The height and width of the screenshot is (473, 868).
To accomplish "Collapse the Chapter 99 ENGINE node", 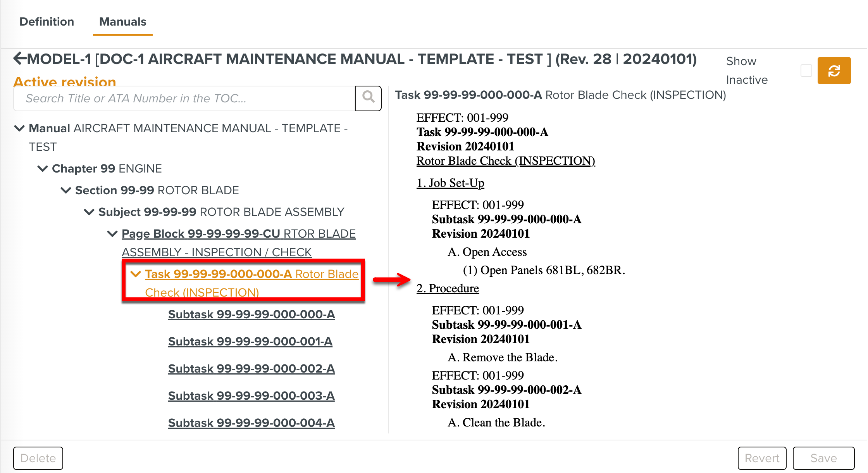I will point(43,168).
